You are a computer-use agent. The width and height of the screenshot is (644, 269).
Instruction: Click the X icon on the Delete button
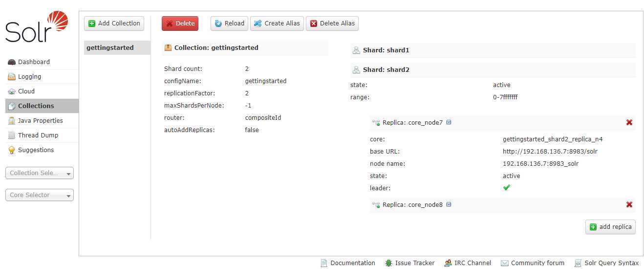[x=170, y=23]
